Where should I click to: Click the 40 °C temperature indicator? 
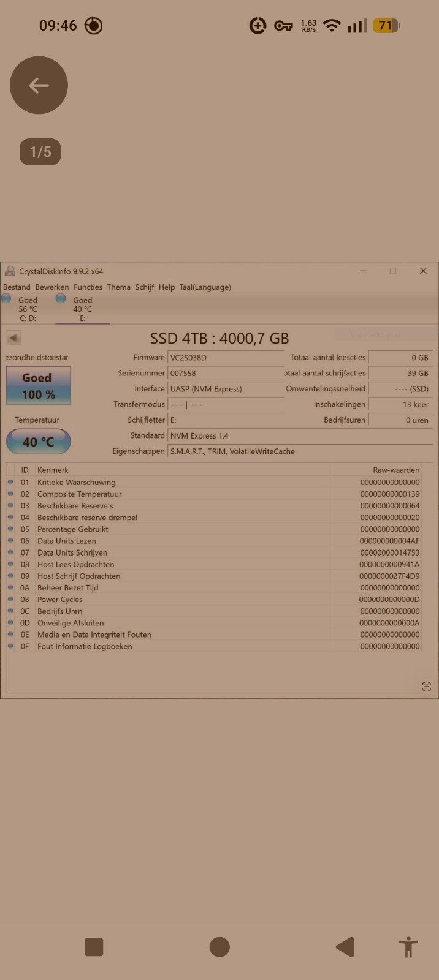39,442
